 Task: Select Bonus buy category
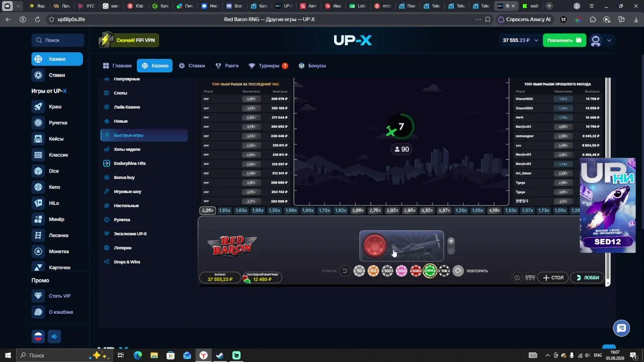pyautogui.click(x=144, y=177)
